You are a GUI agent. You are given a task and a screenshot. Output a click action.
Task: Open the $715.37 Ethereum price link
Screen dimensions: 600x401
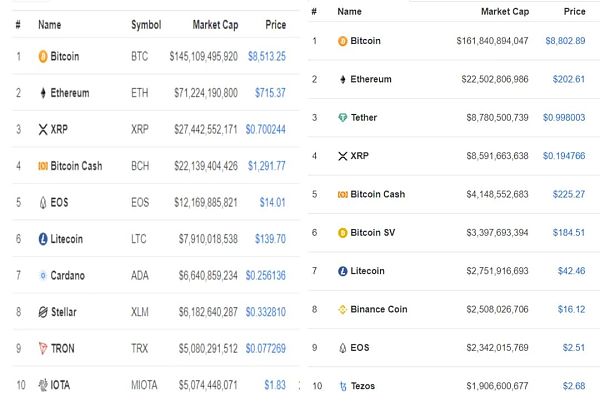pyautogui.click(x=266, y=93)
